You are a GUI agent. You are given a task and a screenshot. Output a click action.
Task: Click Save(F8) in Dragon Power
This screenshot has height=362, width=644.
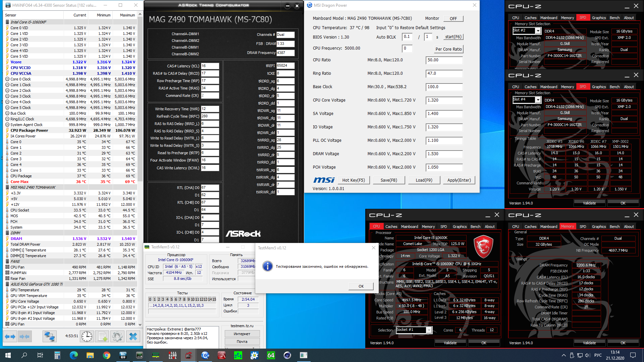tap(389, 180)
